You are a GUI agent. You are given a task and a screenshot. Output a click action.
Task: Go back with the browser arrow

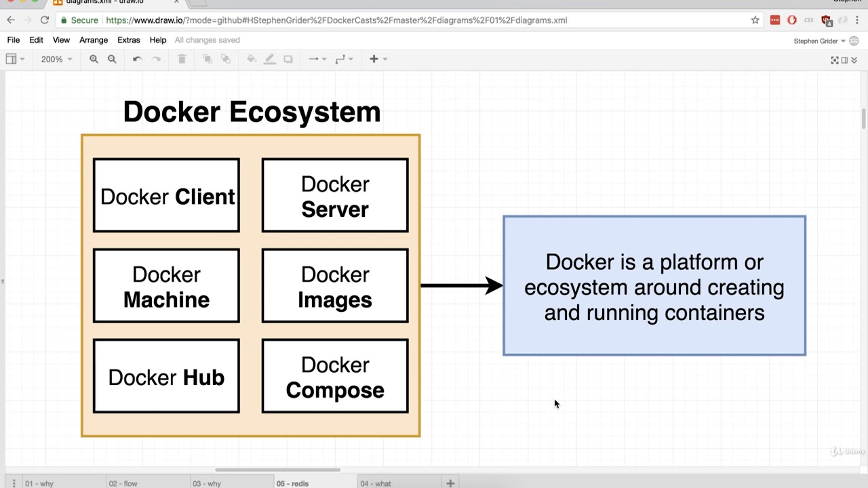[11, 20]
